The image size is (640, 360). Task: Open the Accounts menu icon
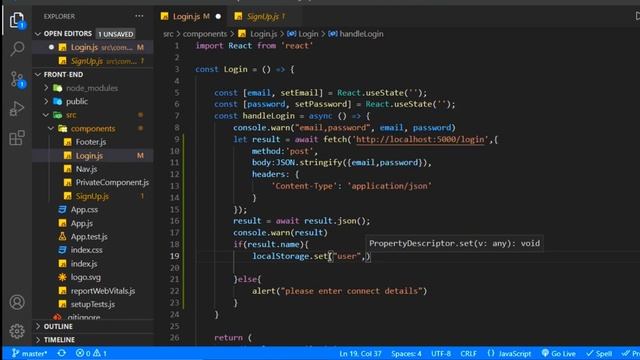pos(17,302)
